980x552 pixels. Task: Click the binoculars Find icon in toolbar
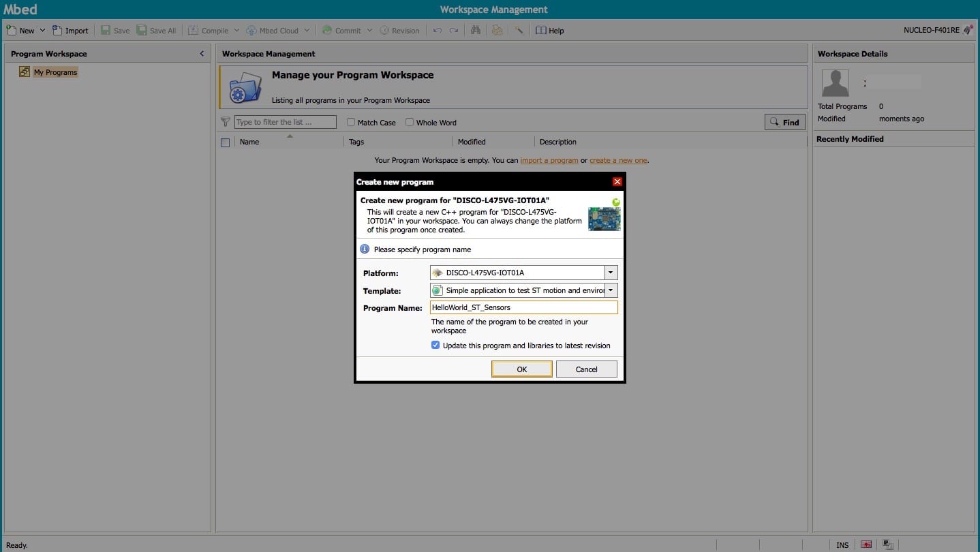pos(476,30)
